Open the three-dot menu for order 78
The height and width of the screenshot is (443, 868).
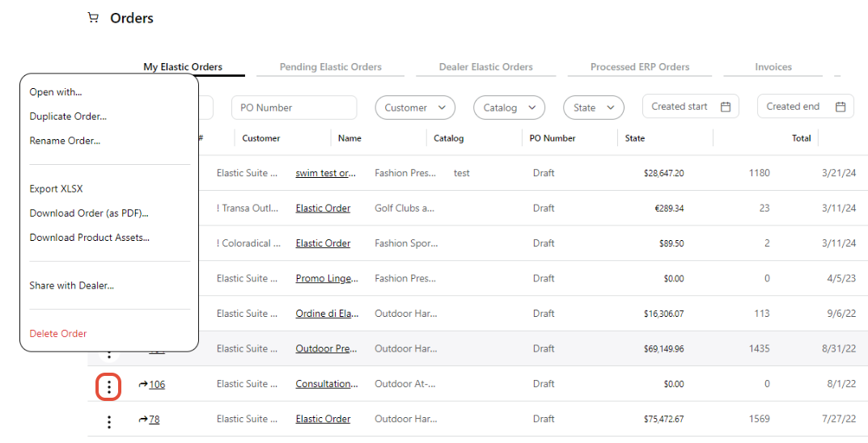point(109,421)
